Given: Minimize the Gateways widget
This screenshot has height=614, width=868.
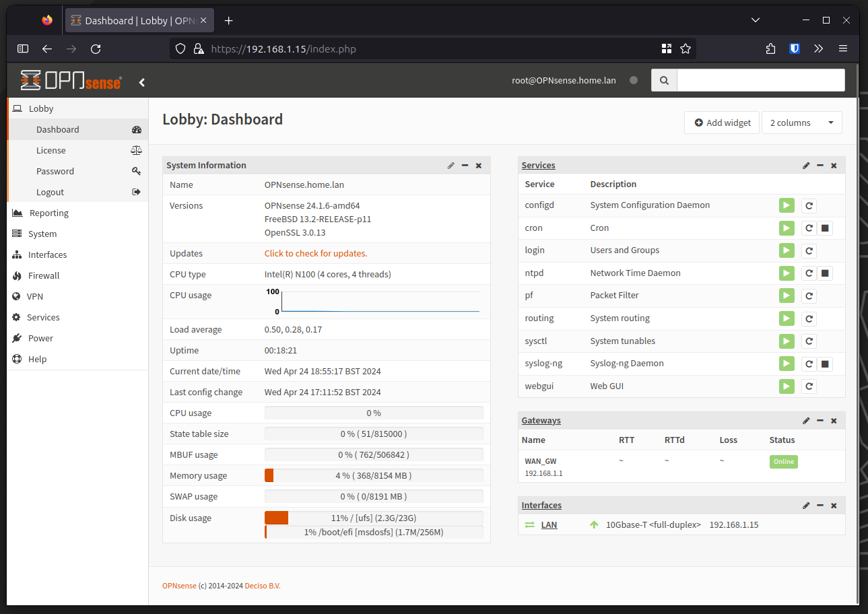Looking at the screenshot, I should point(820,421).
